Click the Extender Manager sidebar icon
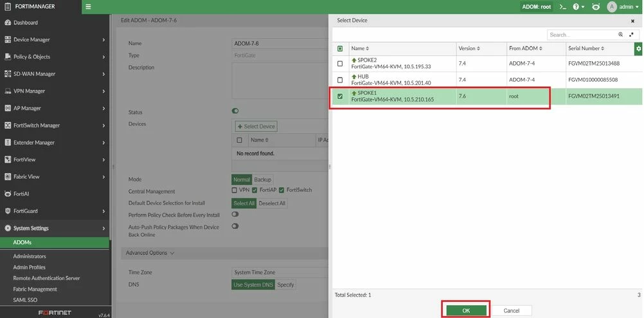Screen dimensions: 644x318 click(x=8, y=142)
